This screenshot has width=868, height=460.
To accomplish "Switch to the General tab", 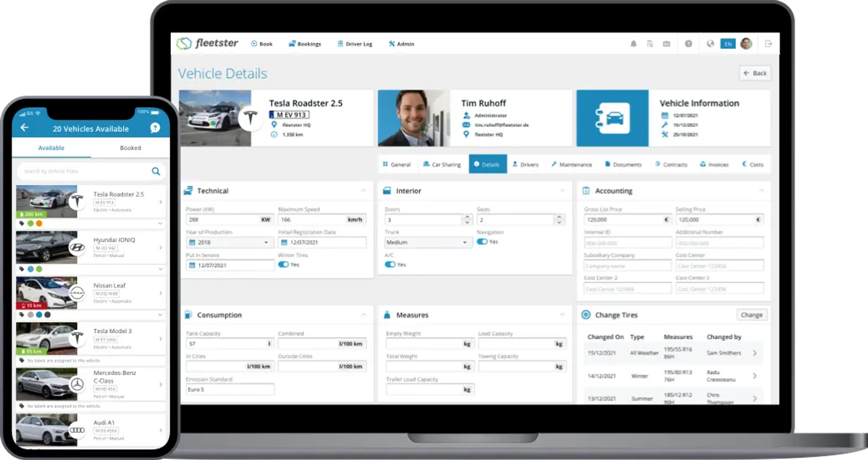I will [397, 165].
